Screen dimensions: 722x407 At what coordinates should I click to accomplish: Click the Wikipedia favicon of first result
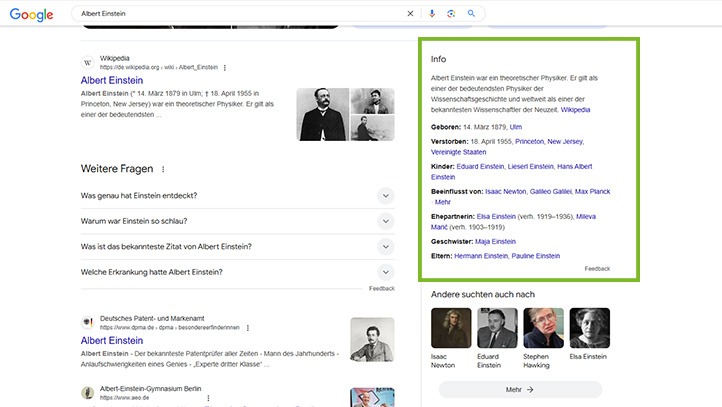click(x=87, y=63)
